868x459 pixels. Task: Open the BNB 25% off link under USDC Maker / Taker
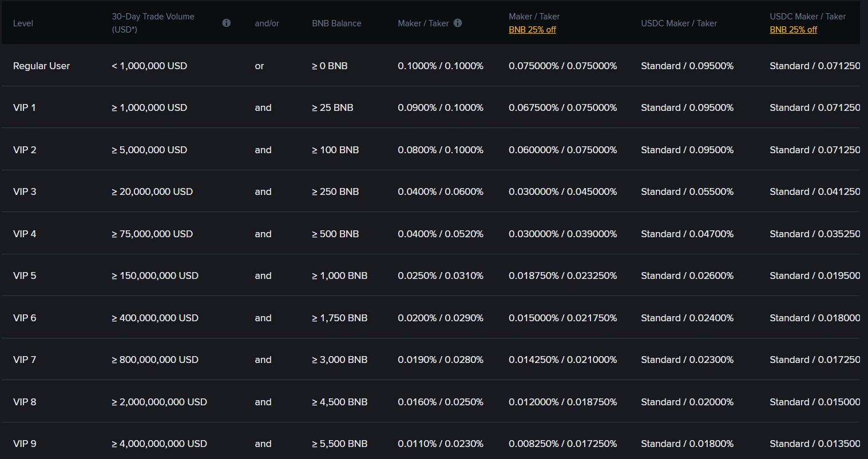tap(794, 30)
